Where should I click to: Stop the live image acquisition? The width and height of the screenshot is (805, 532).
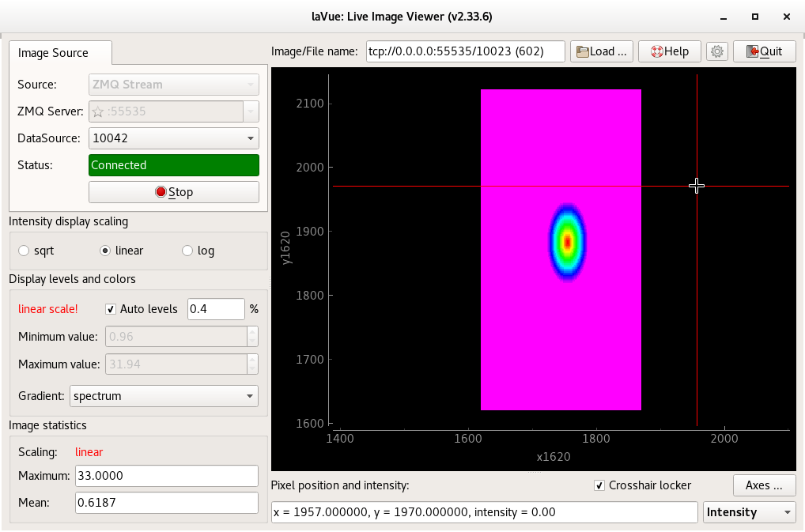click(174, 192)
